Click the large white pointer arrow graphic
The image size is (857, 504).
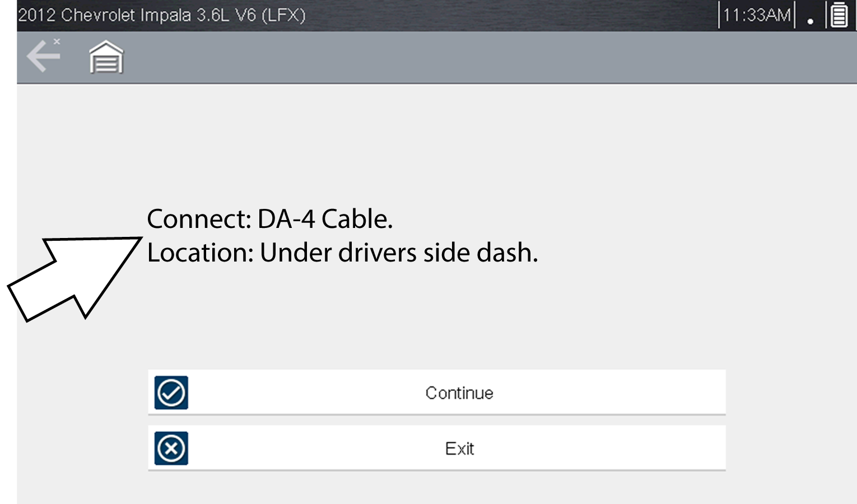73,274
